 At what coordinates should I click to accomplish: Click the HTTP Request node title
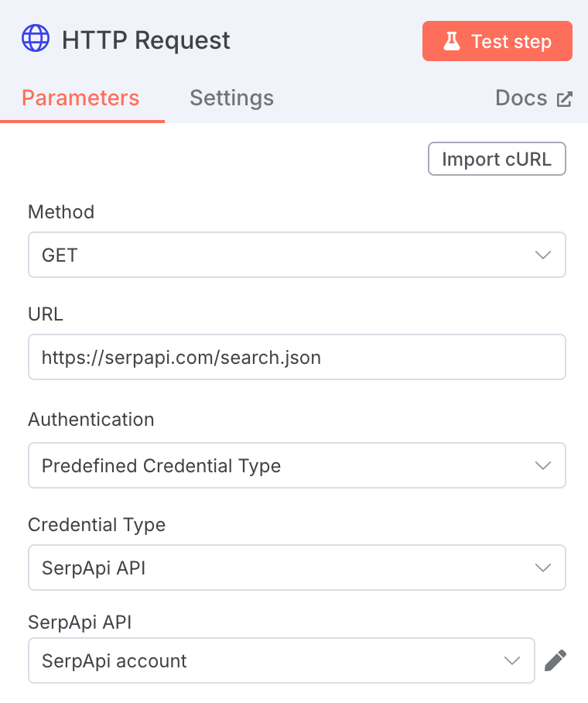tap(146, 40)
